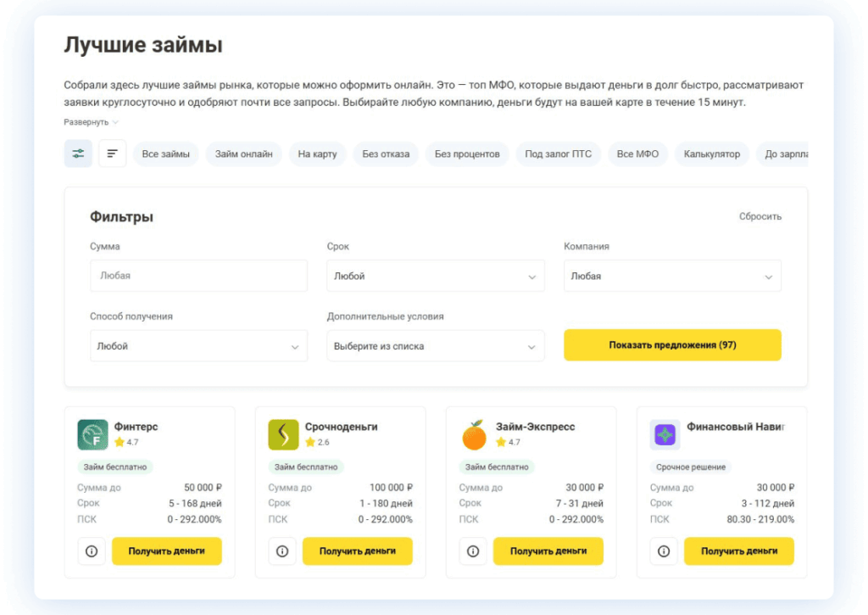Select the Калькулятор tab

pyautogui.click(x=711, y=154)
